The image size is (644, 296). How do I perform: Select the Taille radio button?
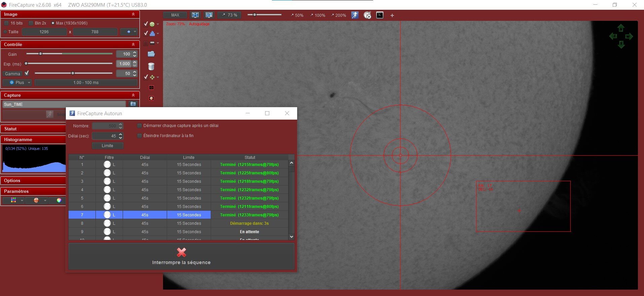(x=5, y=32)
